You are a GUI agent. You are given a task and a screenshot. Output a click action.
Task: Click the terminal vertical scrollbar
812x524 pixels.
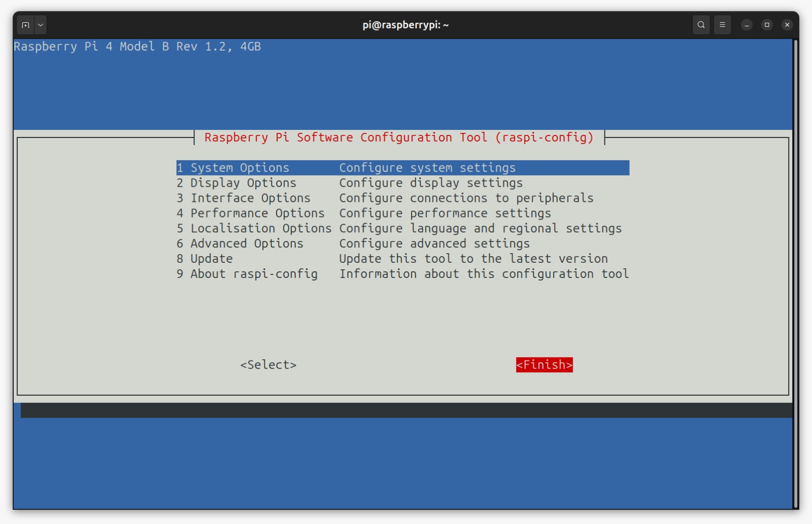pos(795,274)
